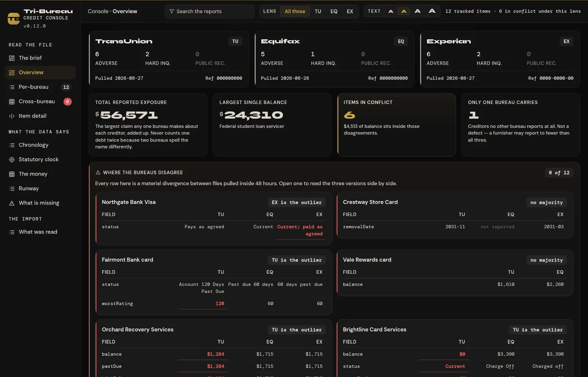Image resolution: width=588 pixels, height=377 pixels.
Task: Go to The money section
Action: pyautogui.click(x=40, y=174)
